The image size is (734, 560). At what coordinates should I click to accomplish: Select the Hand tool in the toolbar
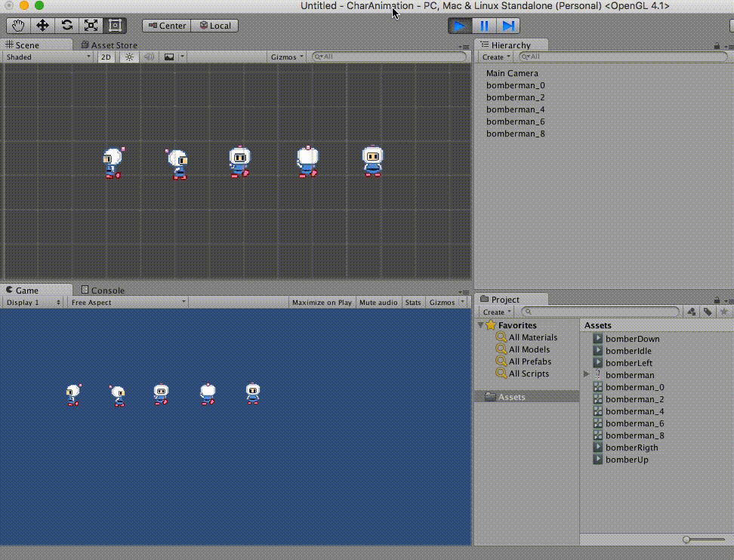[17, 25]
